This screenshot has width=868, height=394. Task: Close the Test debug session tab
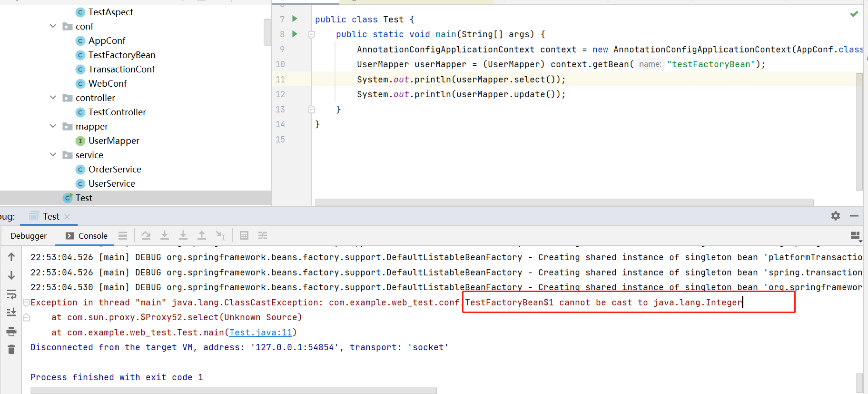coord(67,217)
